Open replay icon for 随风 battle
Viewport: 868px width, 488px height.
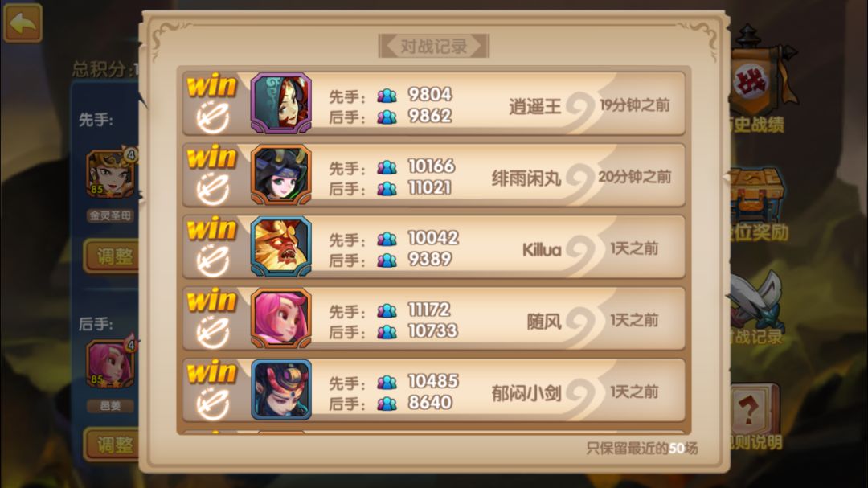213,332
